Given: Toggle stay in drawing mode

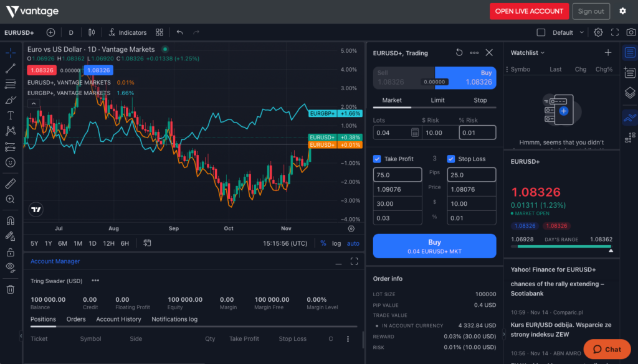Looking at the screenshot, I should (11, 236).
